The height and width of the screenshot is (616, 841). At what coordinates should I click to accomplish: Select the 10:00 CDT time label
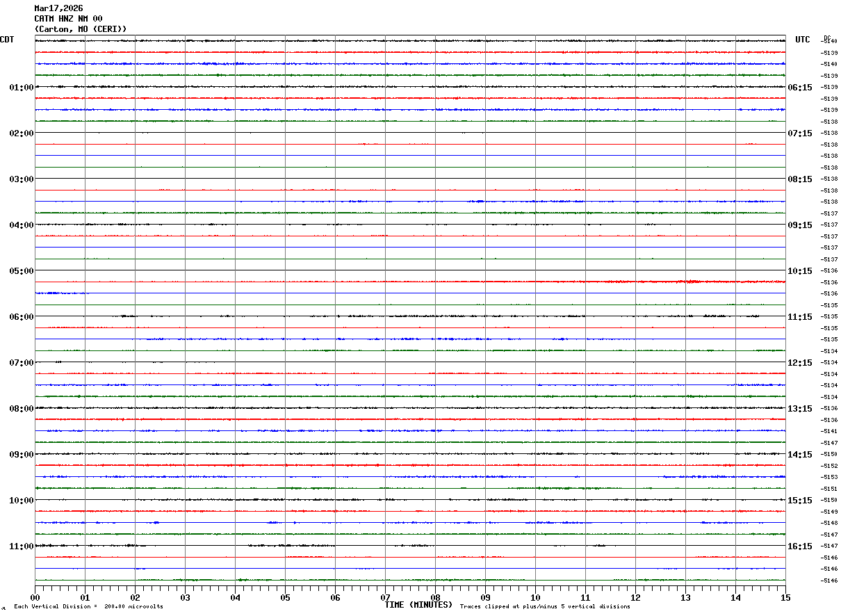coord(22,501)
